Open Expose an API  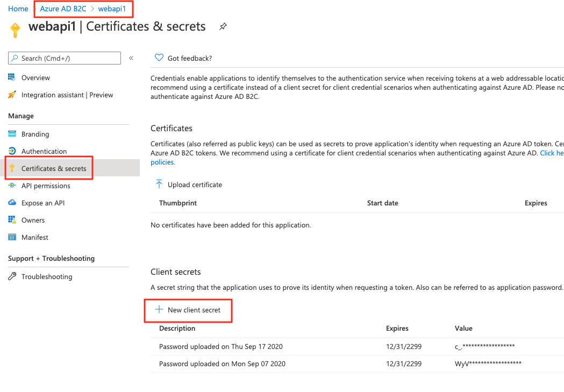(x=43, y=203)
